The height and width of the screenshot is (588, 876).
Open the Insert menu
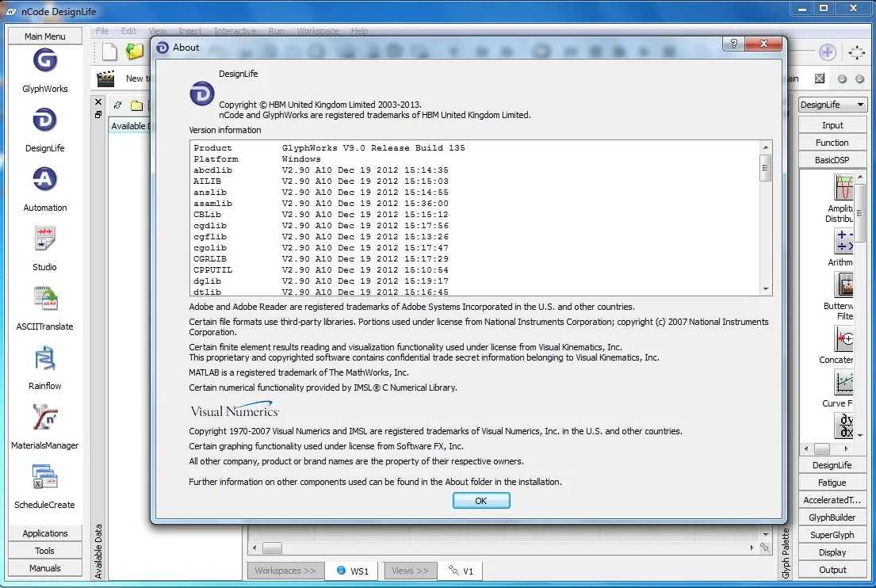point(190,31)
